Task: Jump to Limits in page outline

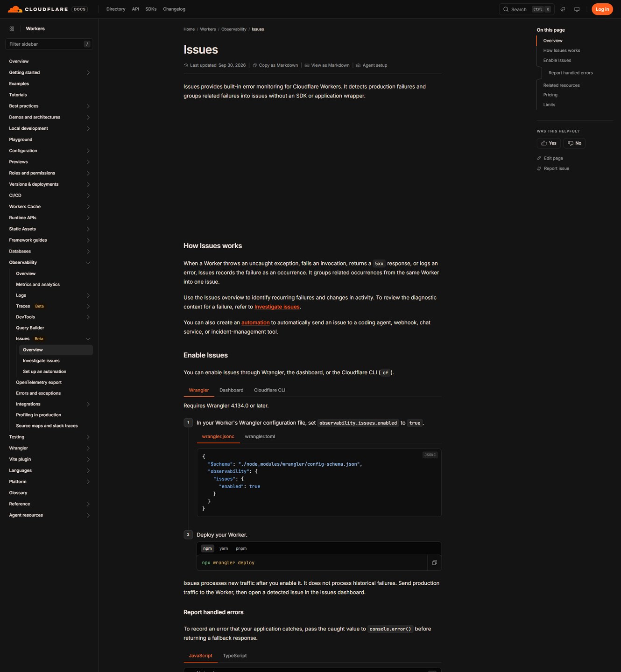Action: tap(549, 105)
